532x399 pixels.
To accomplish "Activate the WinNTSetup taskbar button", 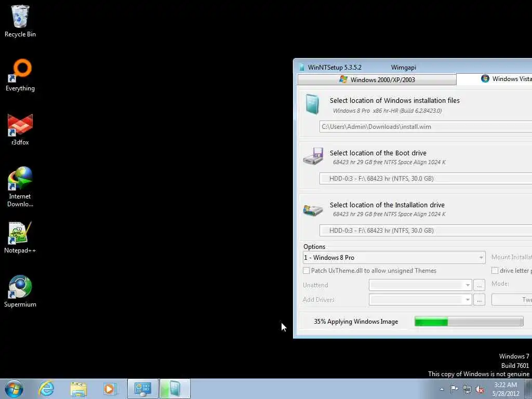I will 175,389.
